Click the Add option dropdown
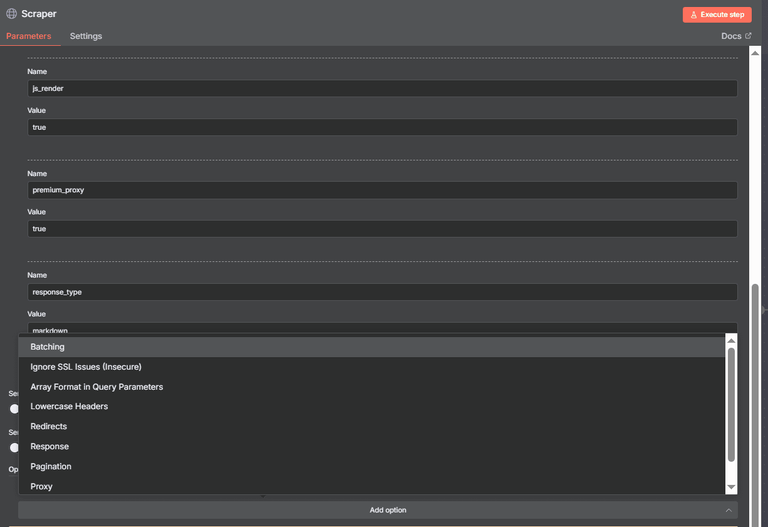Viewport: 768px width, 527px height. click(378, 510)
